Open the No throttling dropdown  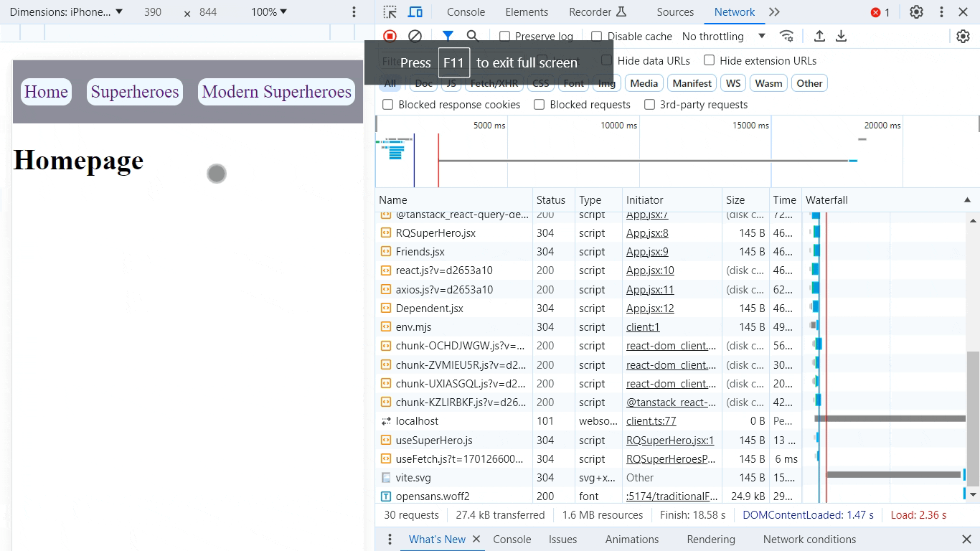click(x=723, y=37)
